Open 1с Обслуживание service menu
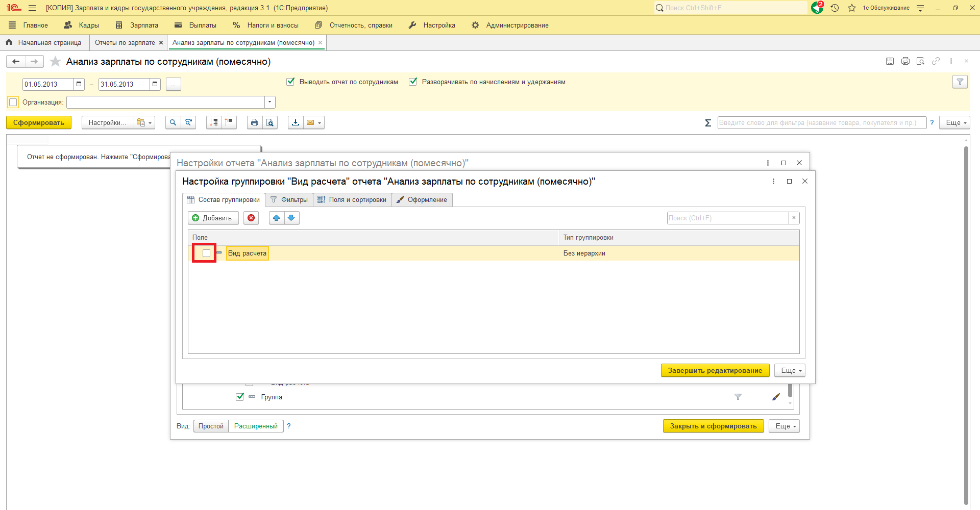The width and height of the screenshot is (980, 510). coord(886,8)
